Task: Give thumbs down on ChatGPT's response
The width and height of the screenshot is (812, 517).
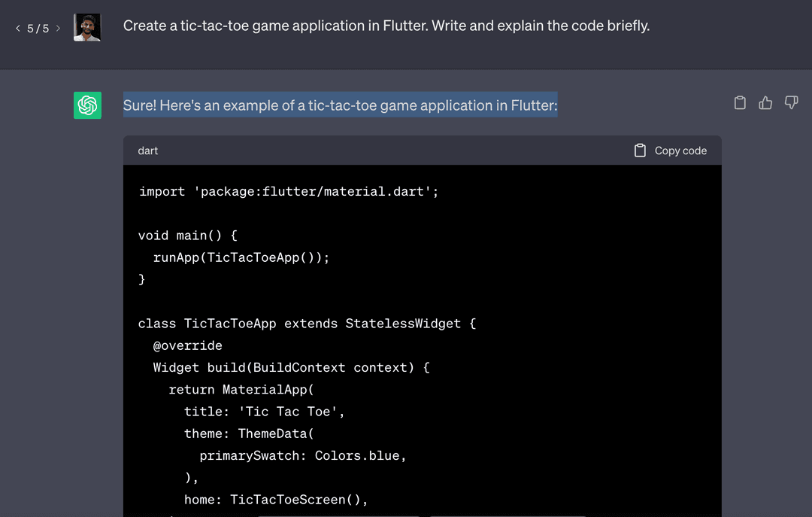Action: click(791, 102)
